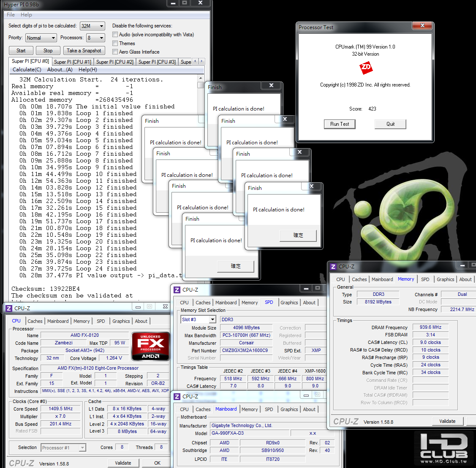Open the Hyper PI File menu
This screenshot has width=476, height=468.
pos(11,14)
